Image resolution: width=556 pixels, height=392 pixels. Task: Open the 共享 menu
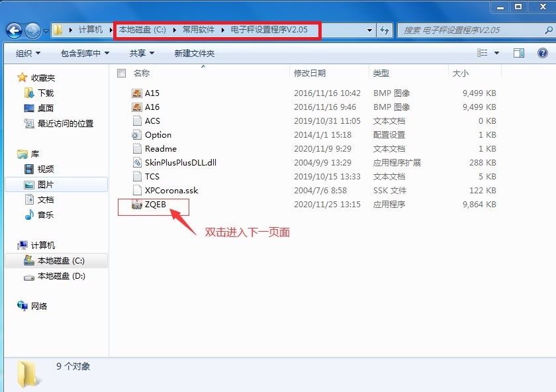142,54
